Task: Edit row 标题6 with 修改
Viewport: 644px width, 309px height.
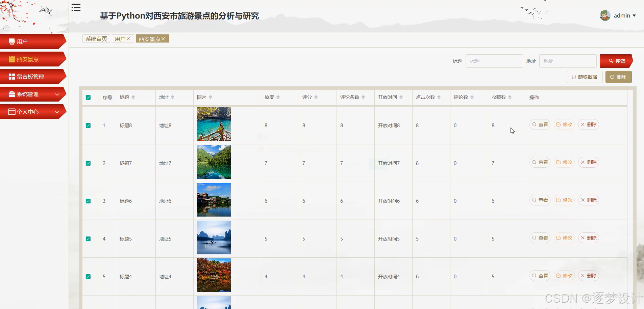Action: click(564, 200)
